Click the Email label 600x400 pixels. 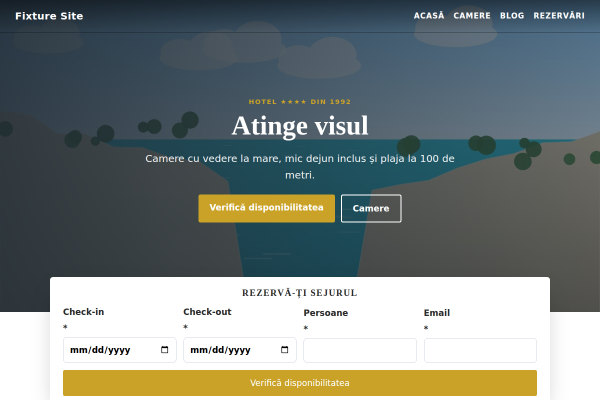(x=437, y=313)
